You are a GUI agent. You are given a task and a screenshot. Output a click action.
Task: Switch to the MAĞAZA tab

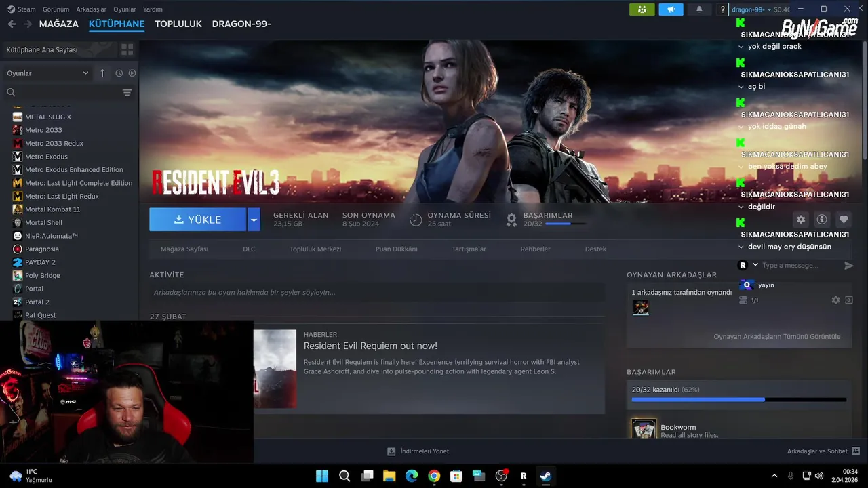59,24
